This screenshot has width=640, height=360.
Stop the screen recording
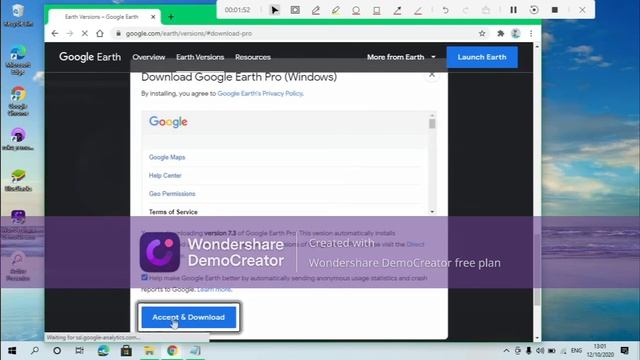[x=555, y=10]
